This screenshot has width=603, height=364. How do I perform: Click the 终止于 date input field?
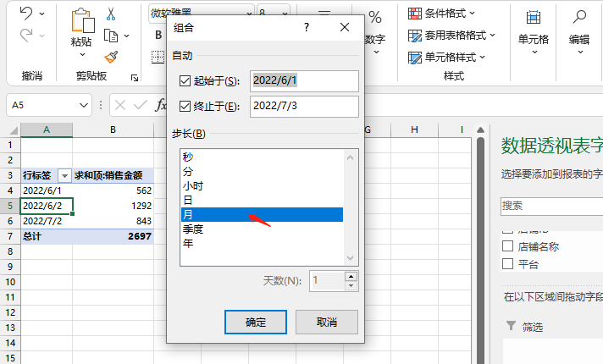(304, 107)
